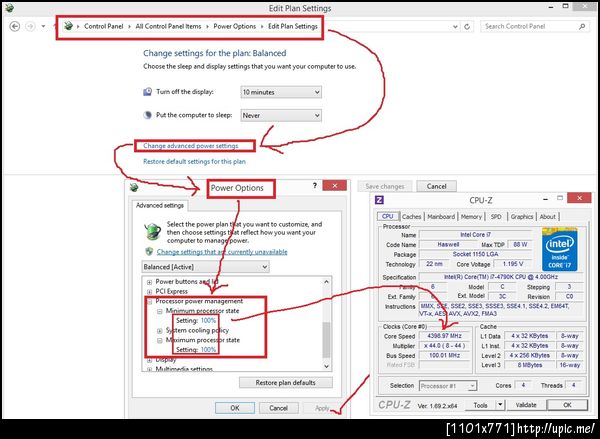600x439 pixels.
Task: Open 'Put the computer to sleep' dropdown
Action: point(281,115)
